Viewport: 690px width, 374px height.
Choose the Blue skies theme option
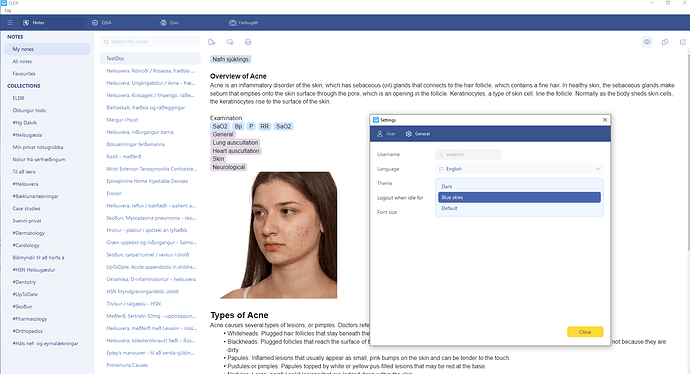click(x=519, y=198)
